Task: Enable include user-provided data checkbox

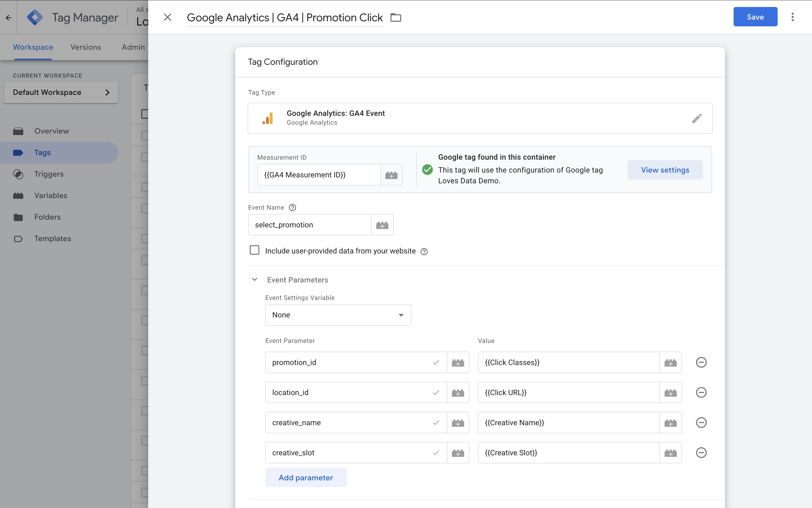Action: point(254,250)
